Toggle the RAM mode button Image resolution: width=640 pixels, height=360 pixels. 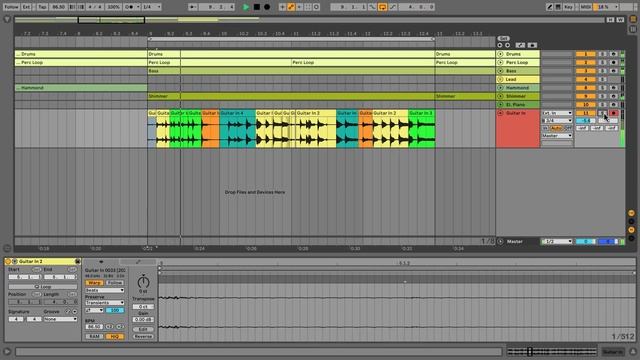click(94, 336)
